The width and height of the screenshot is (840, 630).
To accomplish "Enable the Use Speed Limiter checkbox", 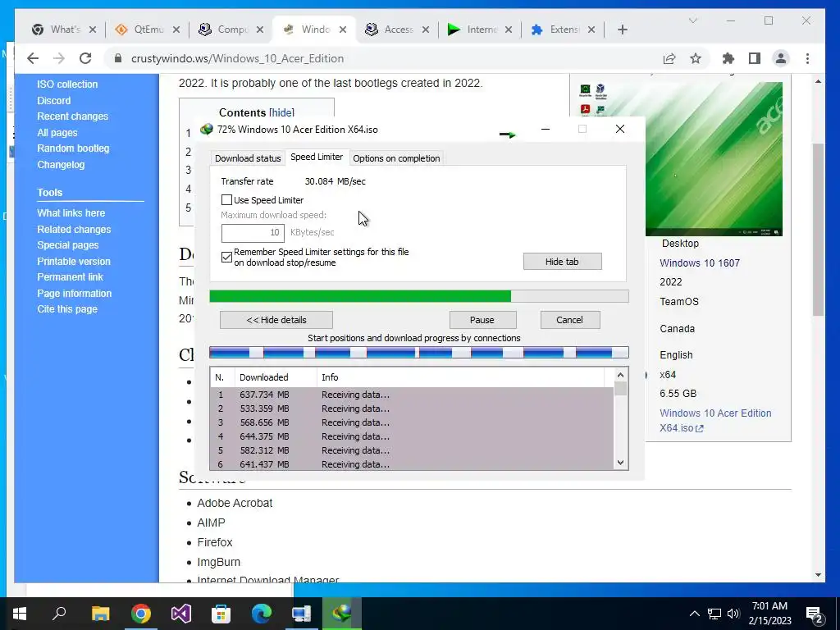I will (226, 200).
